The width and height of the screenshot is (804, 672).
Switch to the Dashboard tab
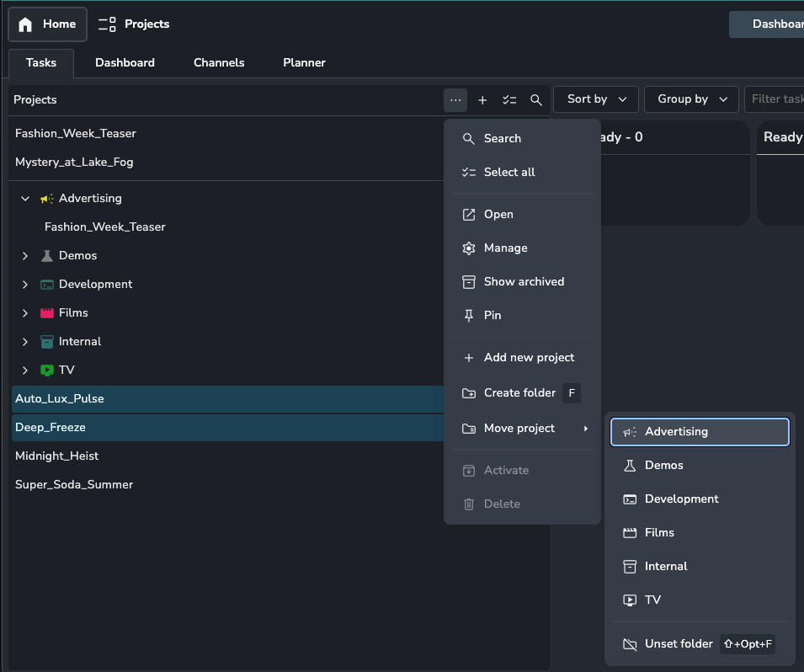125,63
